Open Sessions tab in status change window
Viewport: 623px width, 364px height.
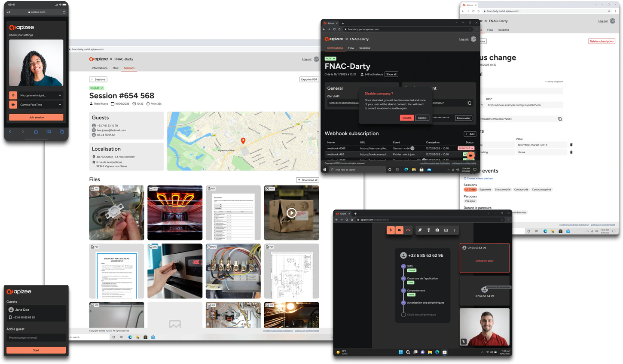tap(504, 30)
